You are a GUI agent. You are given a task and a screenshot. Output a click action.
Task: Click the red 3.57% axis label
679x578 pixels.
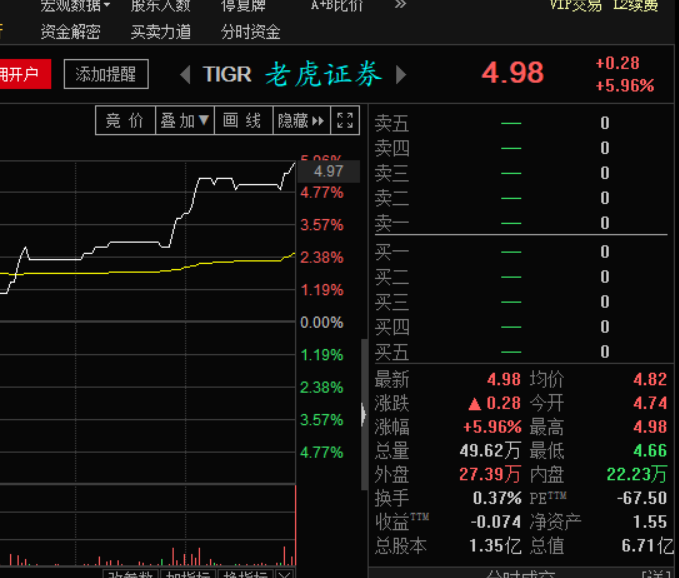(322, 225)
